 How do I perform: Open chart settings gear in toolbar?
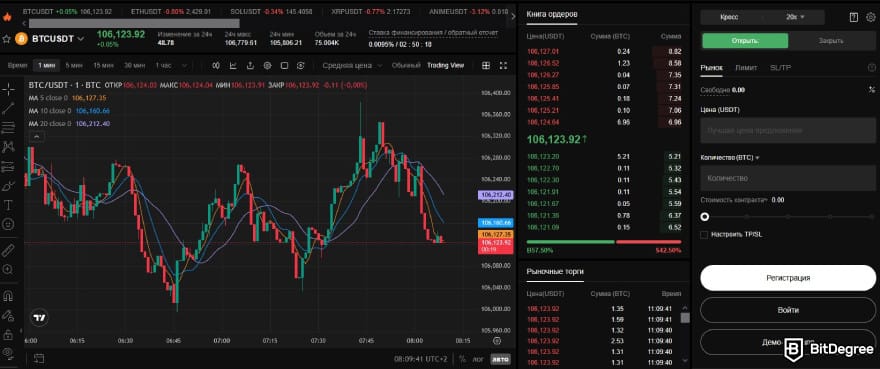267,66
